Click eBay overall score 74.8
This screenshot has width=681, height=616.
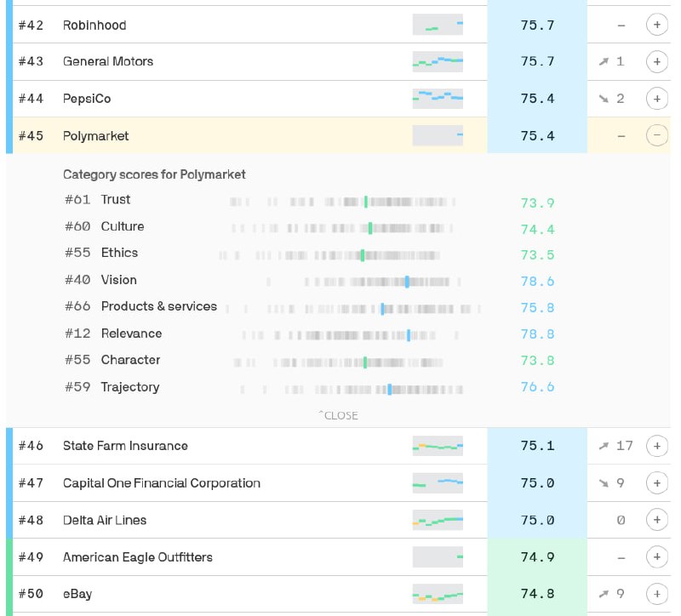click(x=537, y=594)
